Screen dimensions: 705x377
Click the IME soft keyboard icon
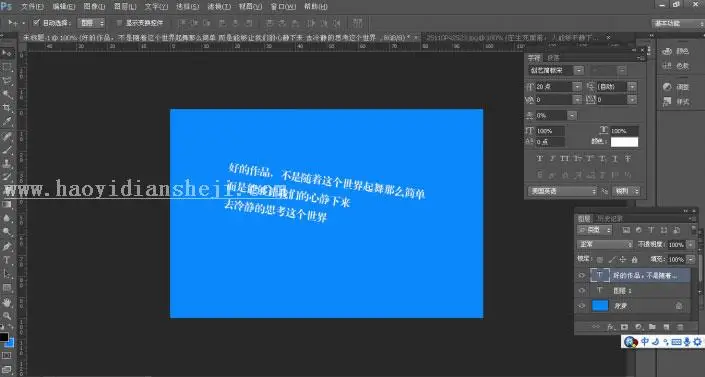click(676, 342)
